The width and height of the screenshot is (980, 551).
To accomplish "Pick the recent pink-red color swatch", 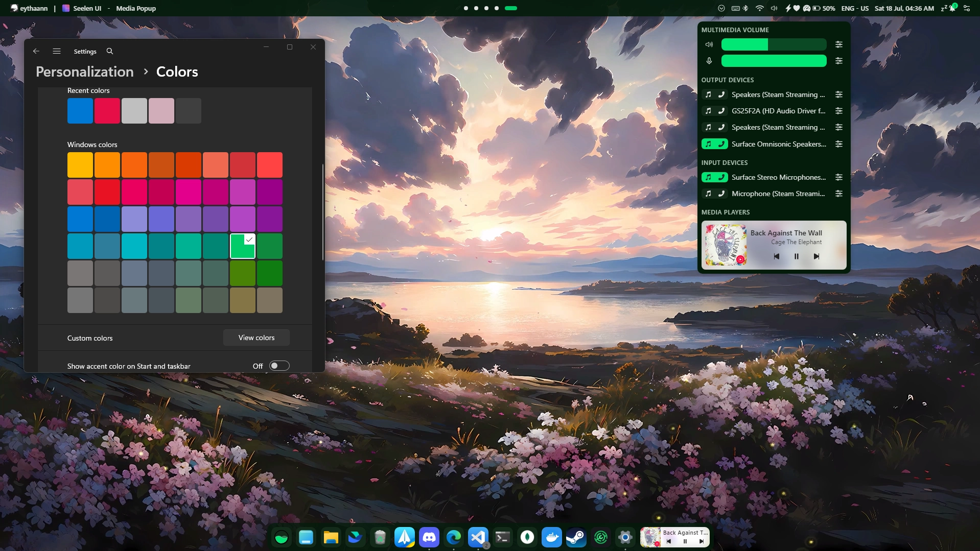I will [107, 111].
